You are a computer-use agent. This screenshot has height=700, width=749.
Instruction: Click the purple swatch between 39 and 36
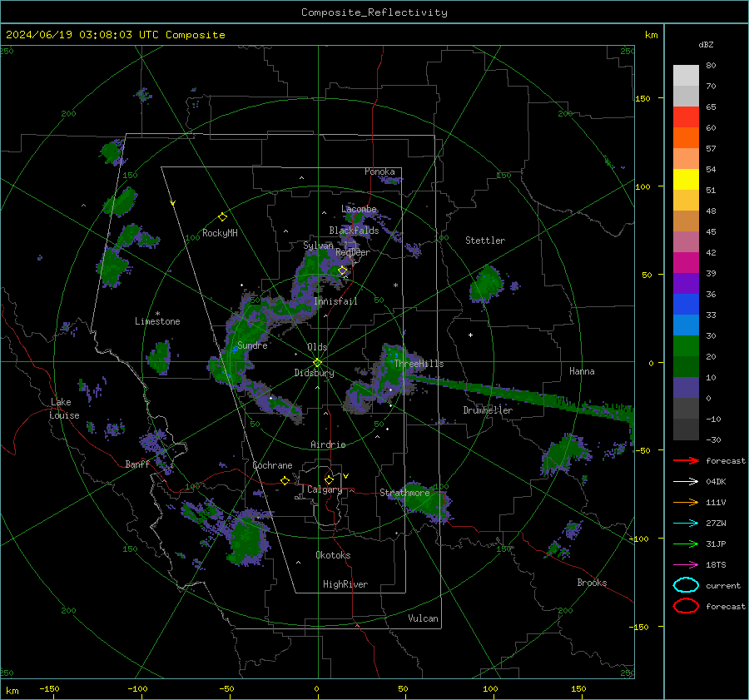pyautogui.click(x=686, y=284)
